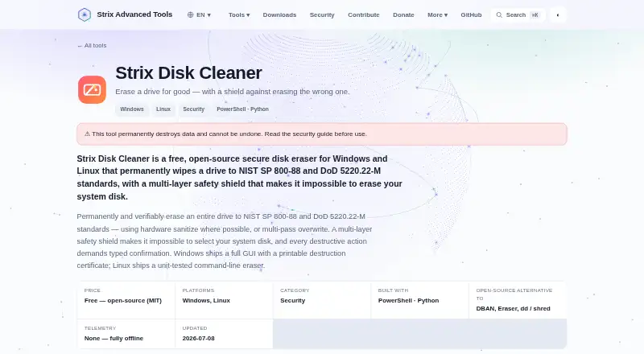Open the Contribute page

tap(364, 14)
